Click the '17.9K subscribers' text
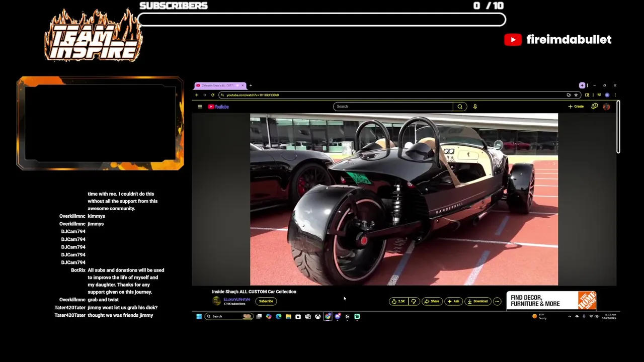The image size is (644, 362). [x=234, y=304]
